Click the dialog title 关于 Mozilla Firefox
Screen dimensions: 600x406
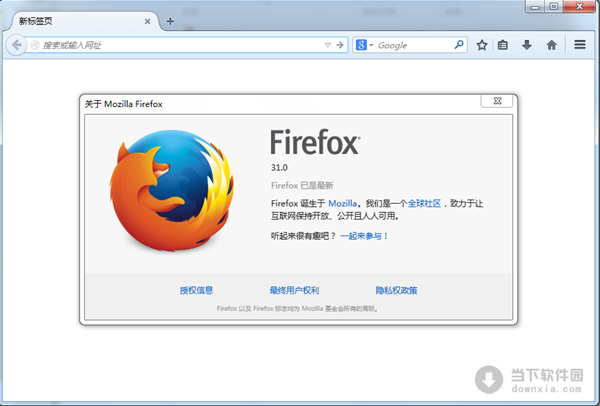click(124, 104)
